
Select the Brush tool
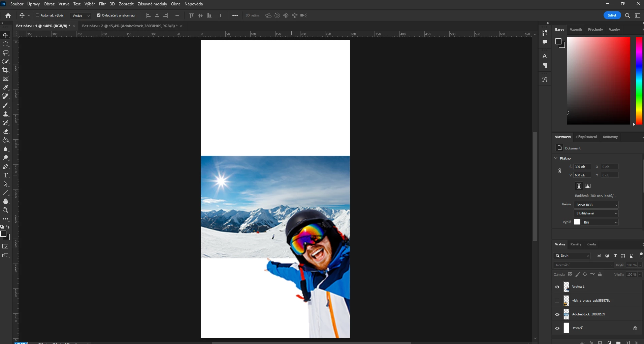point(6,105)
